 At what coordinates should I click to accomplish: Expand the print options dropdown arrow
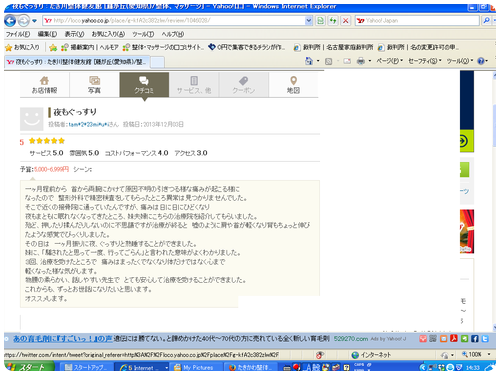pyautogui.click(x=370, y=61)
